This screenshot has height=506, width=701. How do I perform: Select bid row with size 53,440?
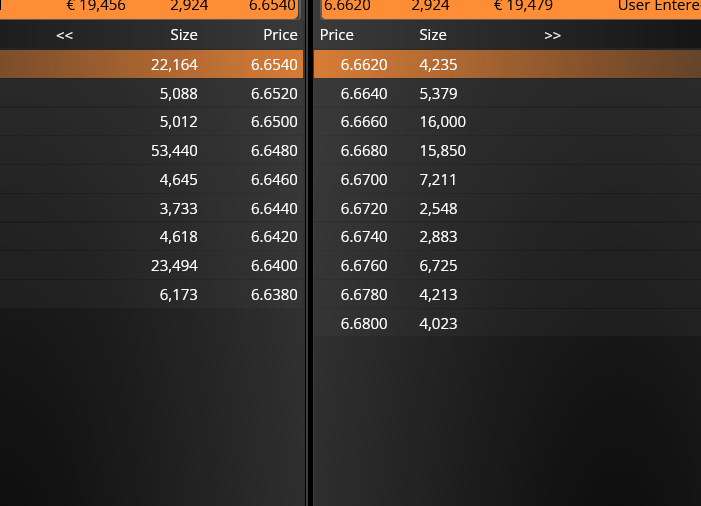click(152, 151)
